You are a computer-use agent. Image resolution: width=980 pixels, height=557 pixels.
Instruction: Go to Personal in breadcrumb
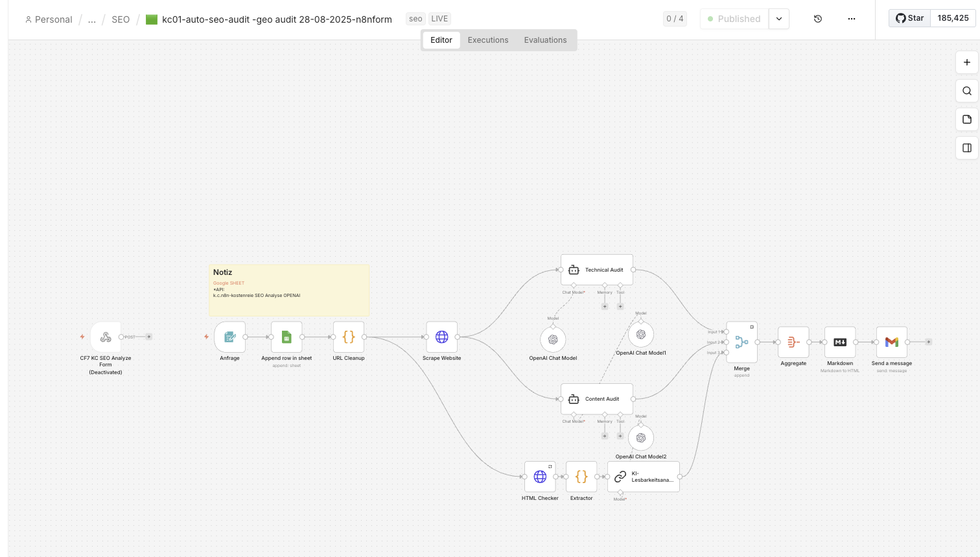coord(49,19)
